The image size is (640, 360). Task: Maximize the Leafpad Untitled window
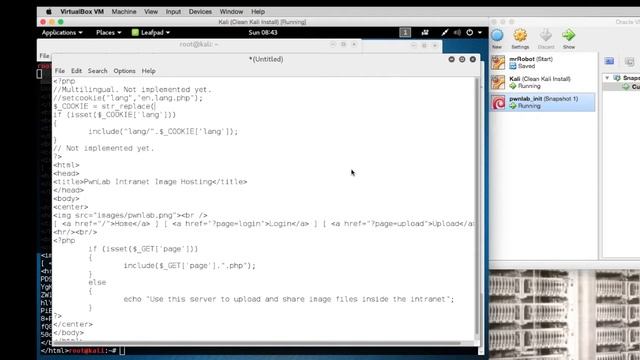pyautogui.click(x=462, y=59)
